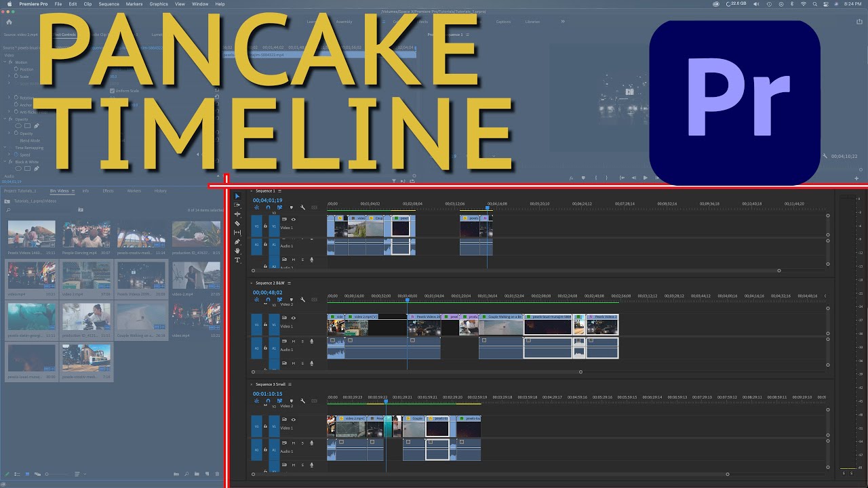This screenshot has width=868, height=488.
Task: Open the Program monitor wrench settings
Action: click(825, 156)
